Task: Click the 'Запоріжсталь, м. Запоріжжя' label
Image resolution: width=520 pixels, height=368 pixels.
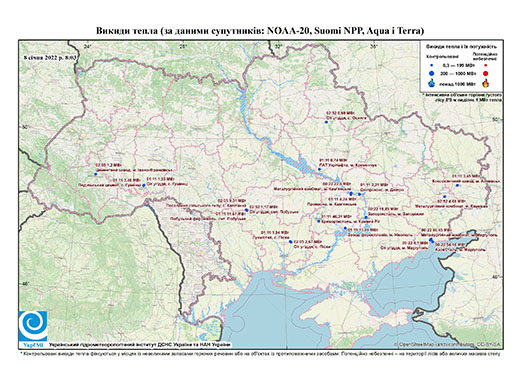Action: [x=395, y=214]
